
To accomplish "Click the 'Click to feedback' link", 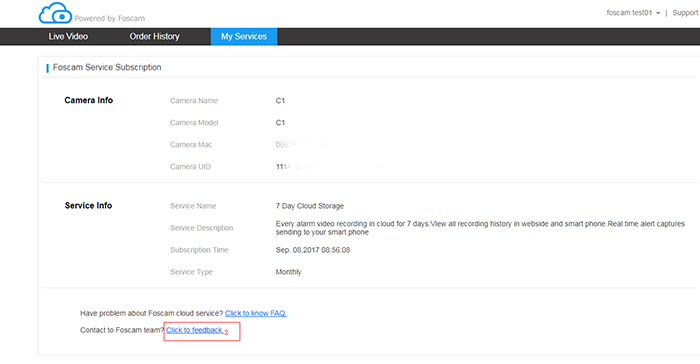I will pos(195,330).
